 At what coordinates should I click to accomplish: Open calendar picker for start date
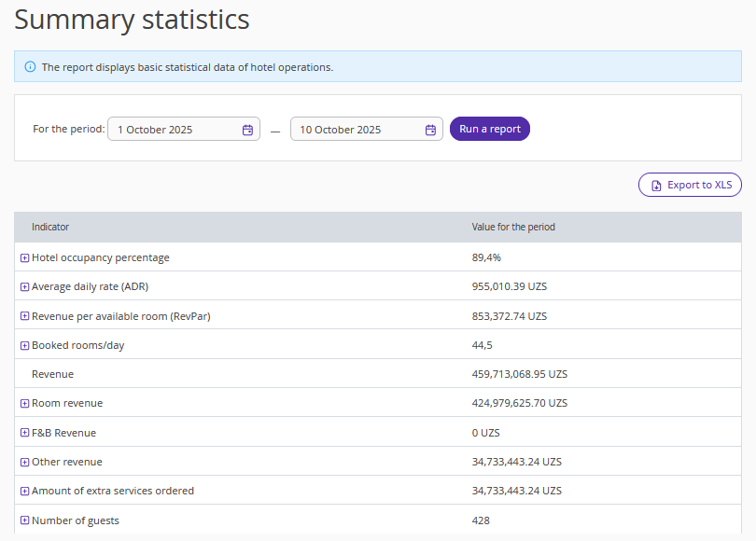247,130
